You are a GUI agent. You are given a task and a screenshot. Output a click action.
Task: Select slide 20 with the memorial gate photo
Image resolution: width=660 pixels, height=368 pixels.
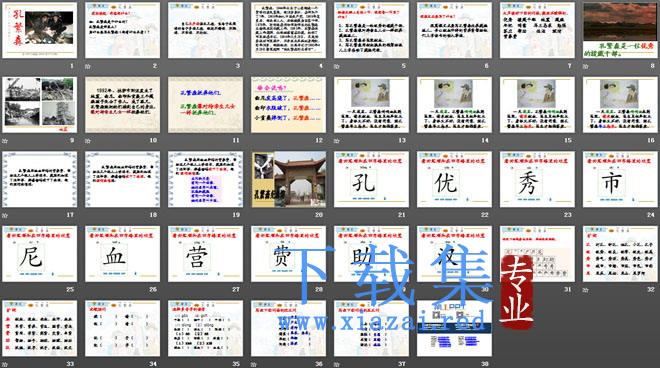coord(288,179)
